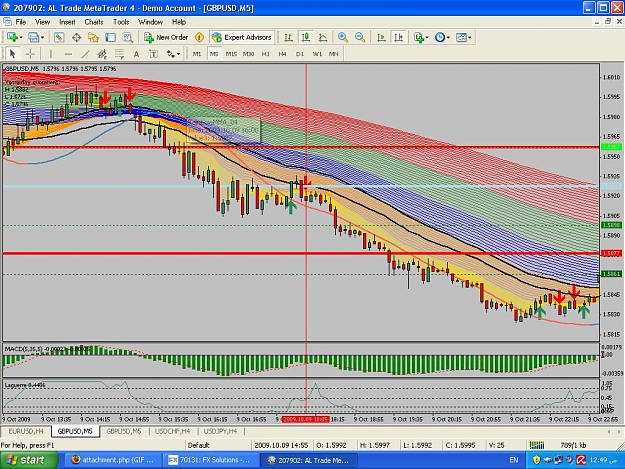Select the Horizontal Line drawing tool
625x469 pixels.
(x=68, y=54)
